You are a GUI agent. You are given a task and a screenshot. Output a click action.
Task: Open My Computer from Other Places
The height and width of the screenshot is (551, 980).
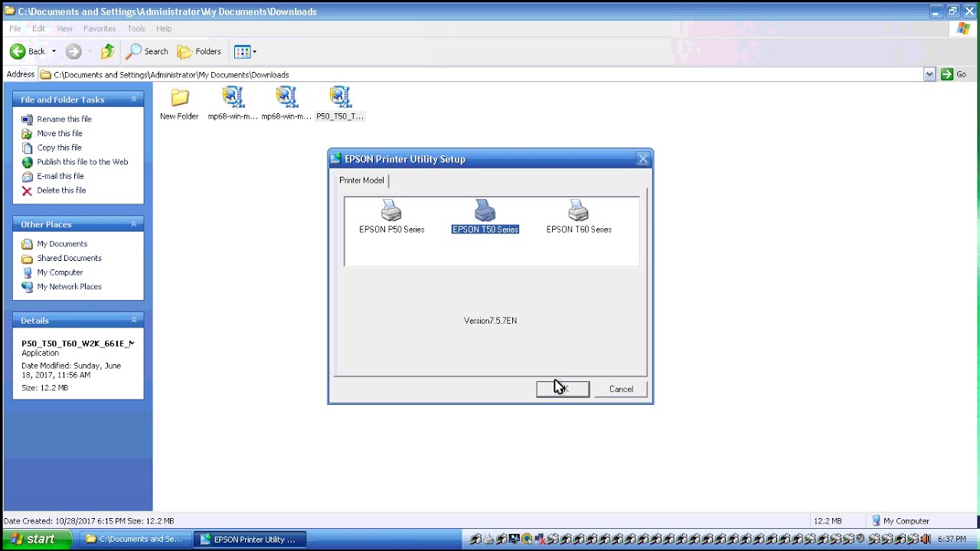(60, 272)
